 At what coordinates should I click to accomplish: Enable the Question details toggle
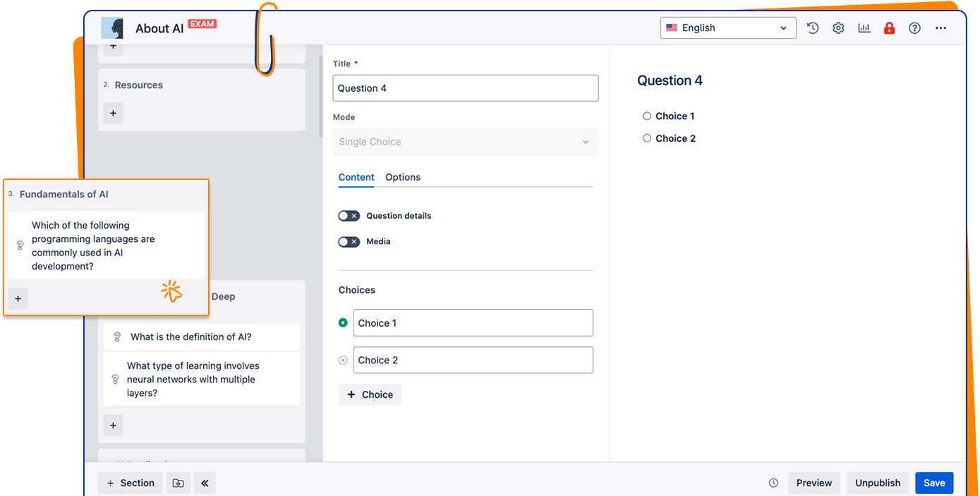click(x=349, y=216)
